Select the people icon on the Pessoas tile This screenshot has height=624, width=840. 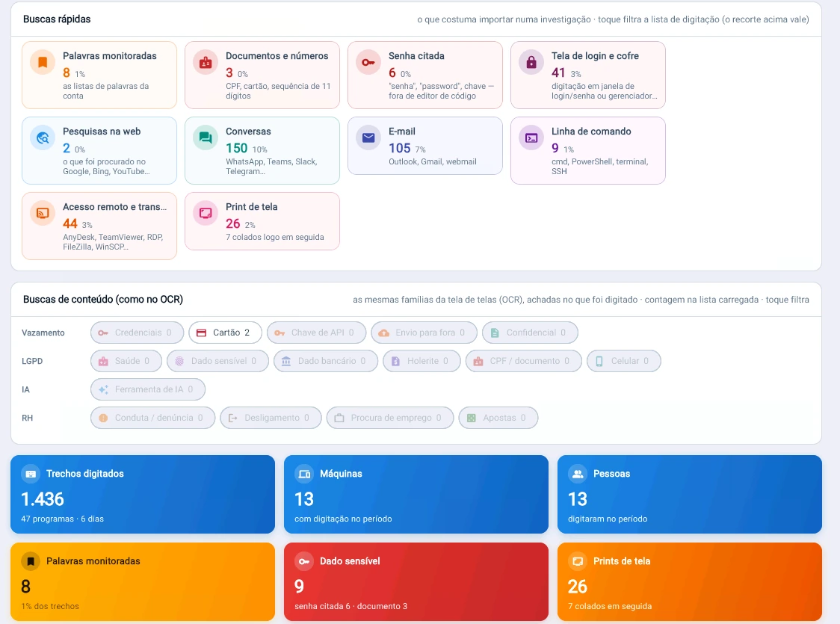coord(578,474)
